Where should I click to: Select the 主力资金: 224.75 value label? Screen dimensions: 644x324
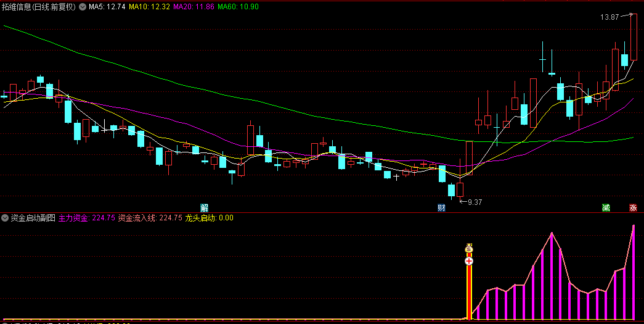coord(87,218)
